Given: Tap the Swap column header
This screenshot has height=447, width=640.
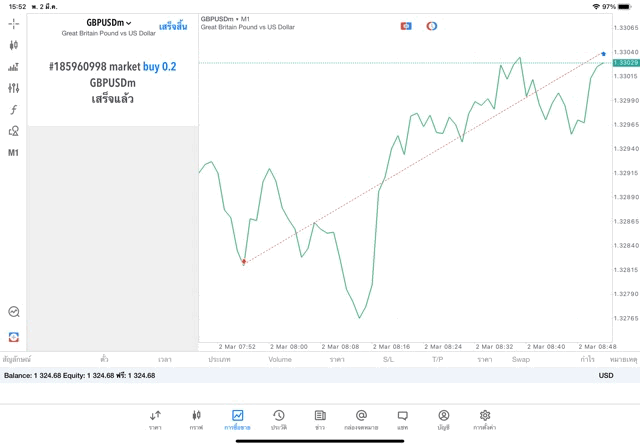Looking at the screenshot, I should point(521,360).
